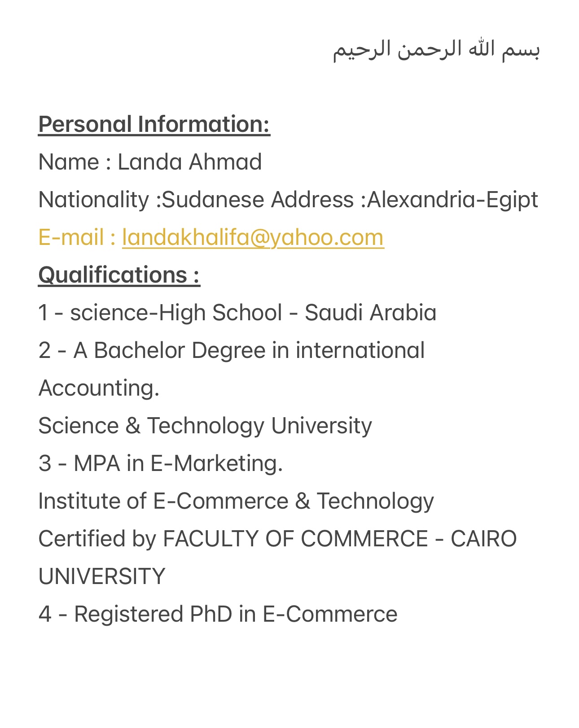Click the words Saudi Arabia
Image resolution: width=579 pixels, height=728 pixels.
371,313
